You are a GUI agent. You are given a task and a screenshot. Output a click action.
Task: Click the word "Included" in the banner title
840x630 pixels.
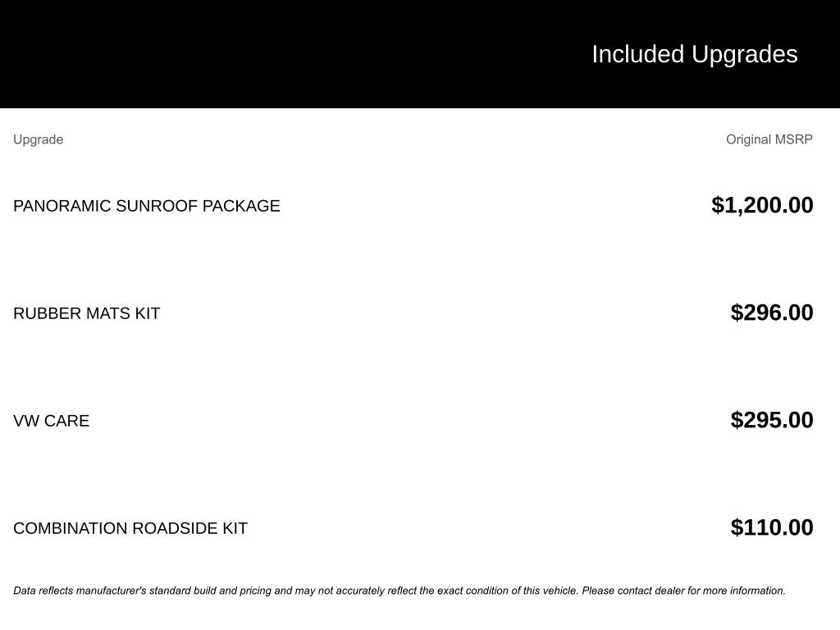[638, 54]
